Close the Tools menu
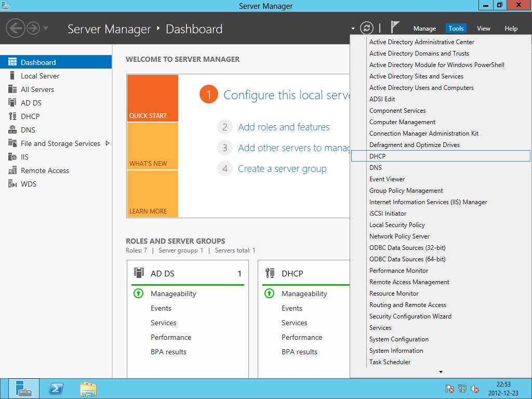Viewport: 532px width, 399px height. coord(456,29)
